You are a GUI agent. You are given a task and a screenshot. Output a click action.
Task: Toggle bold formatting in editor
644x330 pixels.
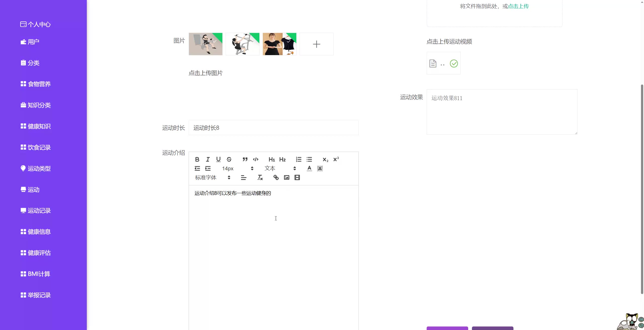point(197,159)
